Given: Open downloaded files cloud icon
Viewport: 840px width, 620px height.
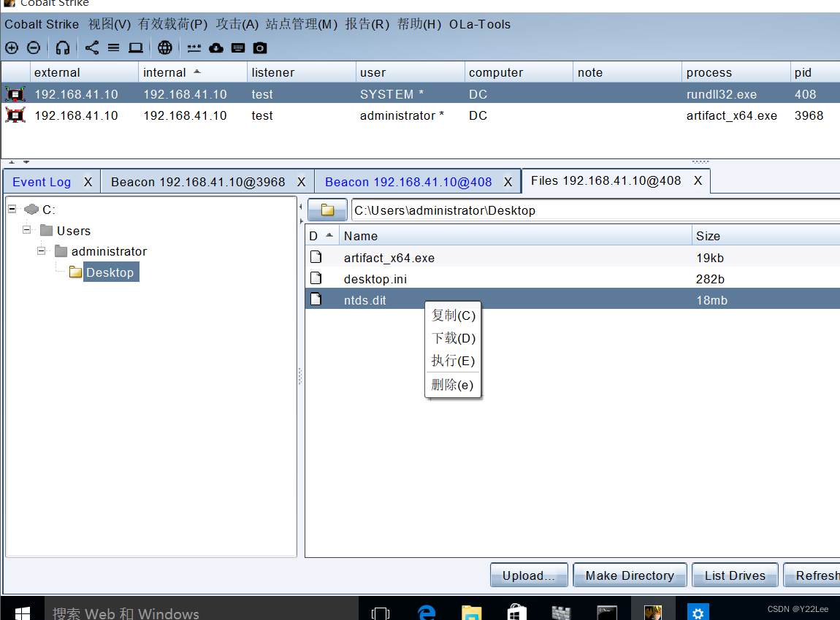Looking at the screenshot, I should 216,48.
